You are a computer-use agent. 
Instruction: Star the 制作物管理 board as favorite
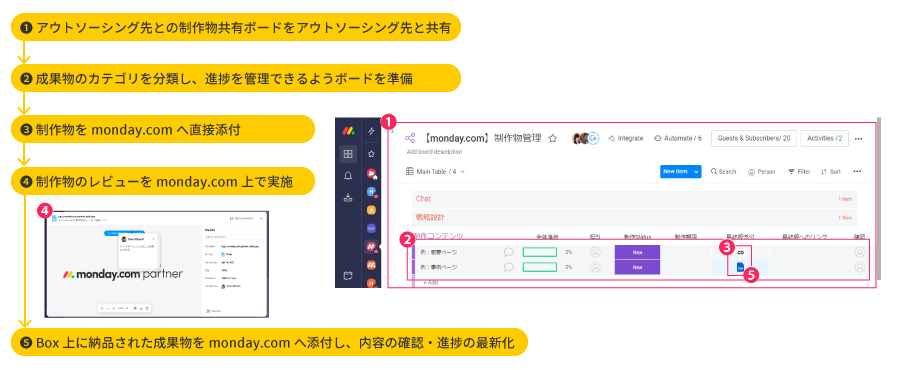coord(553,138)
